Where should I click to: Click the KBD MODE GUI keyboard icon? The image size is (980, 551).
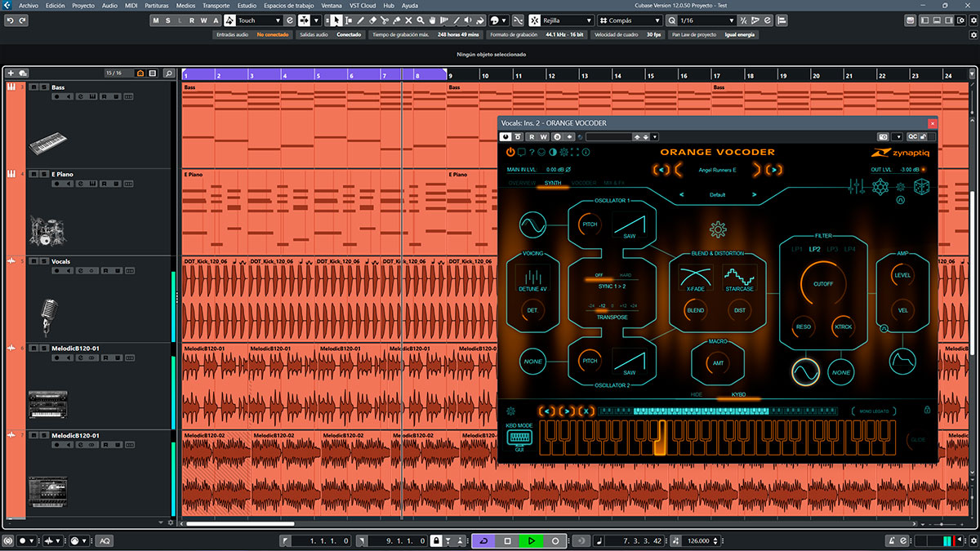[x=519, y=438]
